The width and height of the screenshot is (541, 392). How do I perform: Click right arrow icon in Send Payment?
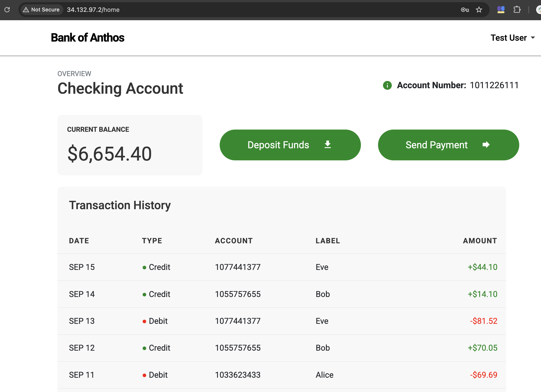point(486,145)
